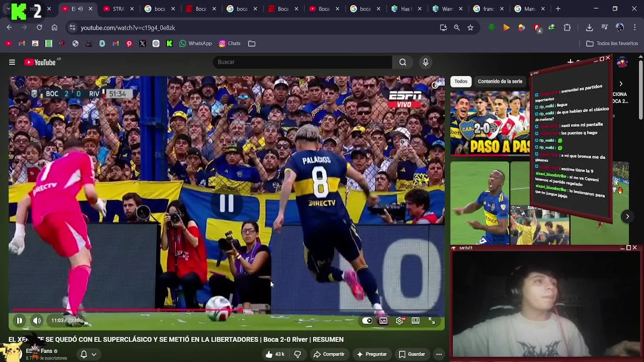Open the video title text link
This screenshot has width=644, height=362.
pyautogui.click(x=176, y=339)
